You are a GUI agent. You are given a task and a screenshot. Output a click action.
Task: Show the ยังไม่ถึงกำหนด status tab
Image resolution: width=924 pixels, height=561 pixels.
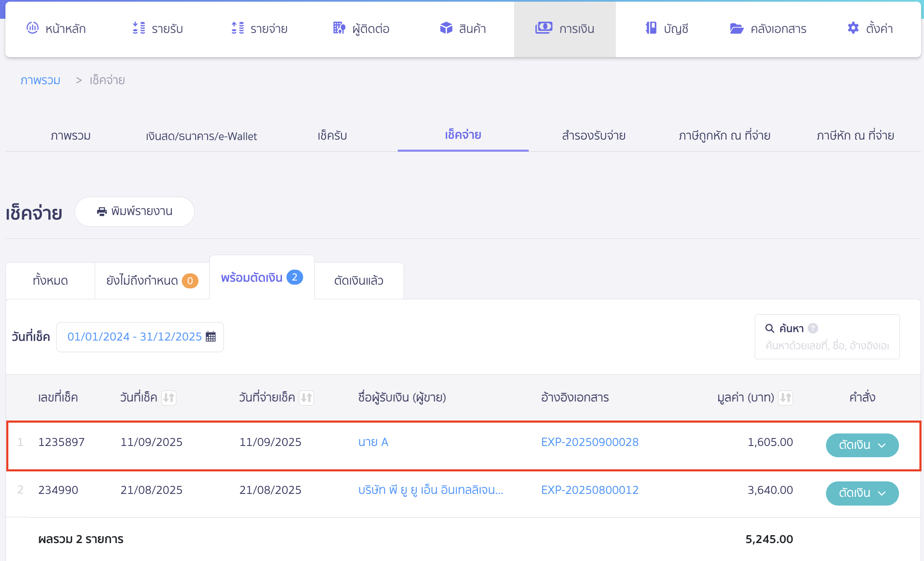pos(152,280)
